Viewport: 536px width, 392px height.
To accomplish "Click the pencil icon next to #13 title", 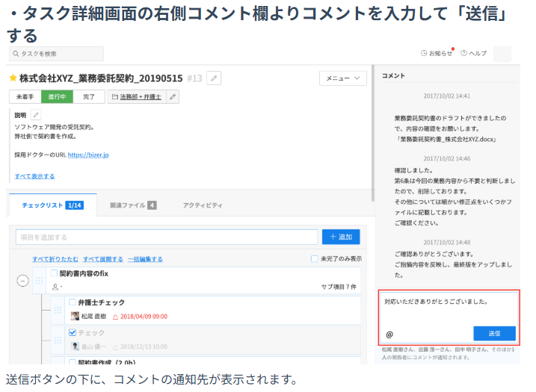I will coord(214,78).
